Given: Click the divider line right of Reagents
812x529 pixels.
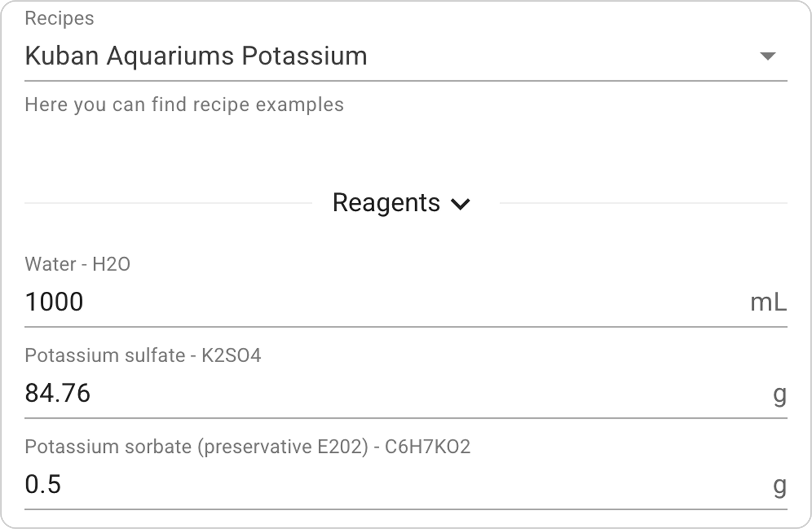Looking at the screenshot, I should [644, 203].
